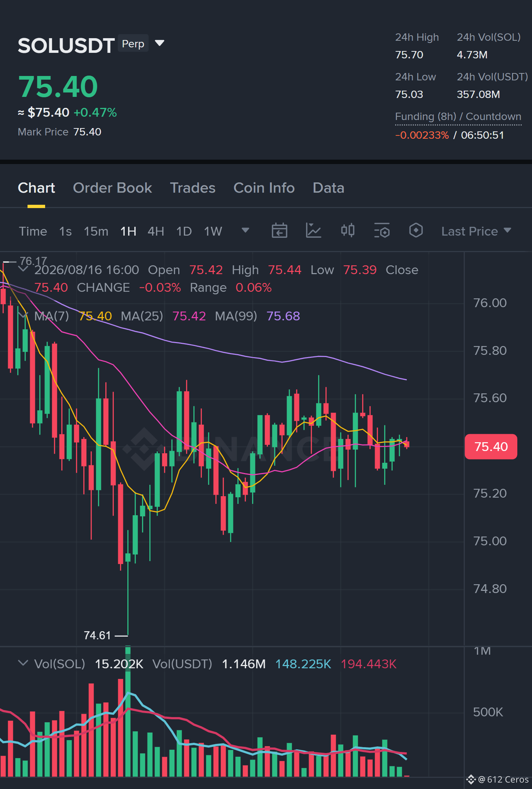The width and height of the screenshot is (532, 789).
Task: Click the 24h Vol(SOL) value 4.73M
Action: click(472, 55)
